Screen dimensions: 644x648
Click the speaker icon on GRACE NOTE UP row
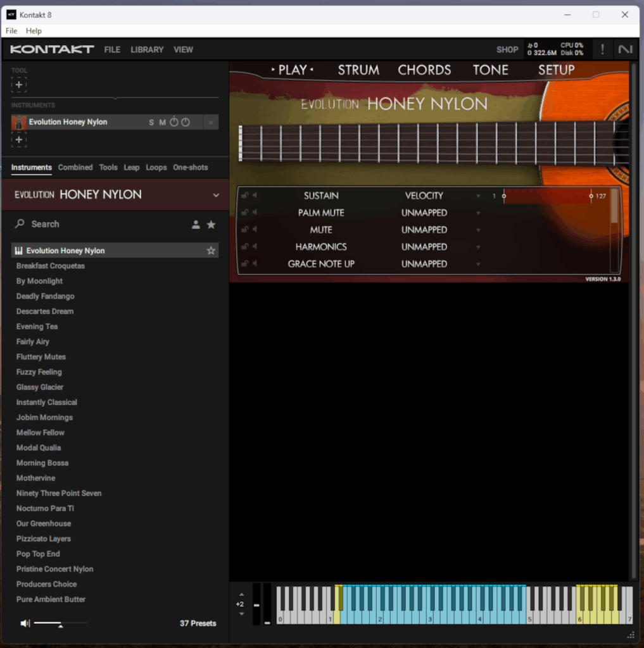[x=255, y=264]
